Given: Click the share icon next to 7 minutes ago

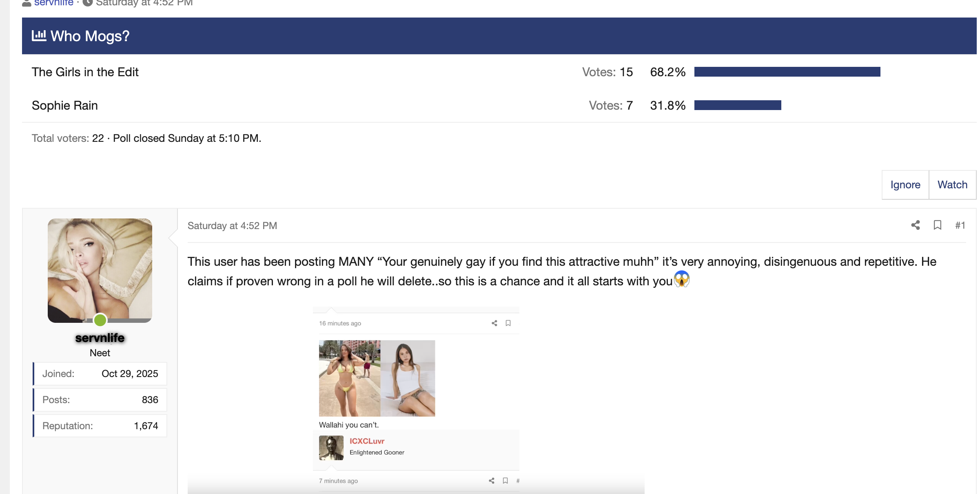Looking at the screenshot, I should (492, 481).
